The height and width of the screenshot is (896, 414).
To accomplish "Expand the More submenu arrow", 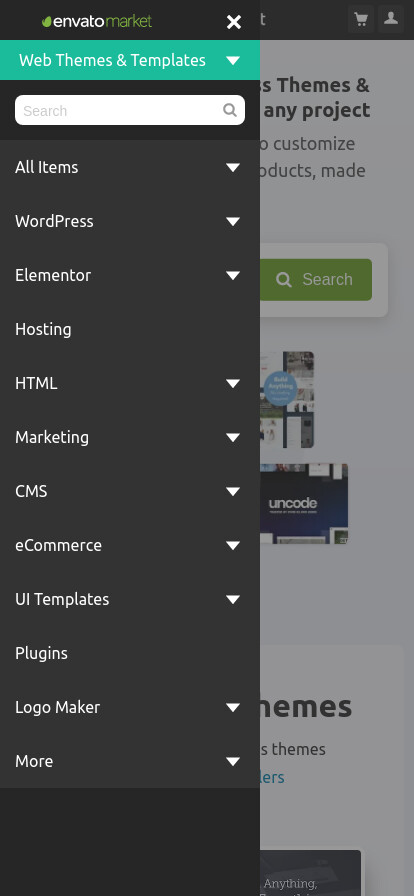I will point(233,761).
